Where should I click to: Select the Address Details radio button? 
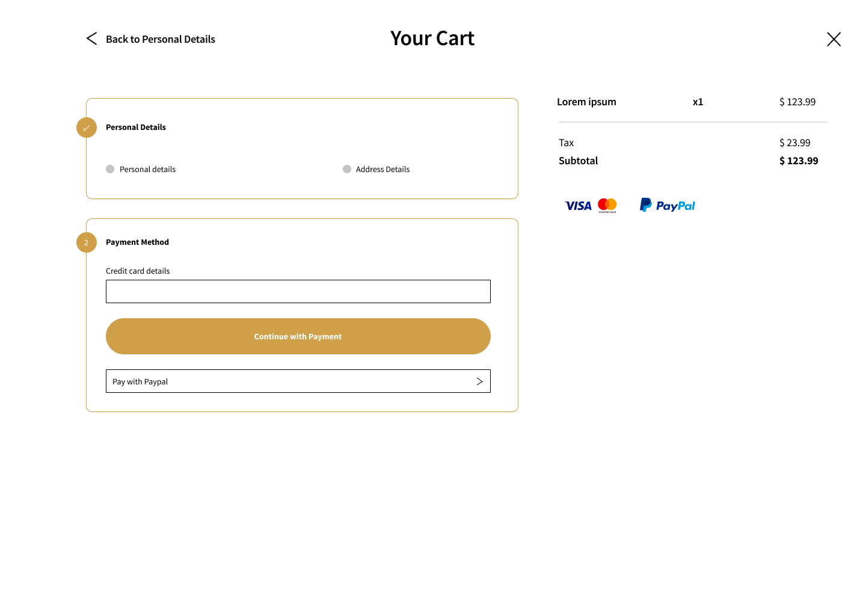347,169
